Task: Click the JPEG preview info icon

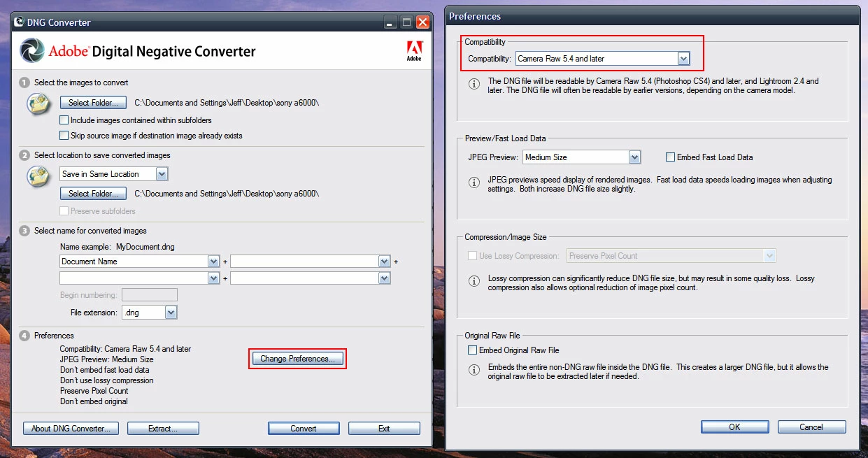Action: point(474,183)
